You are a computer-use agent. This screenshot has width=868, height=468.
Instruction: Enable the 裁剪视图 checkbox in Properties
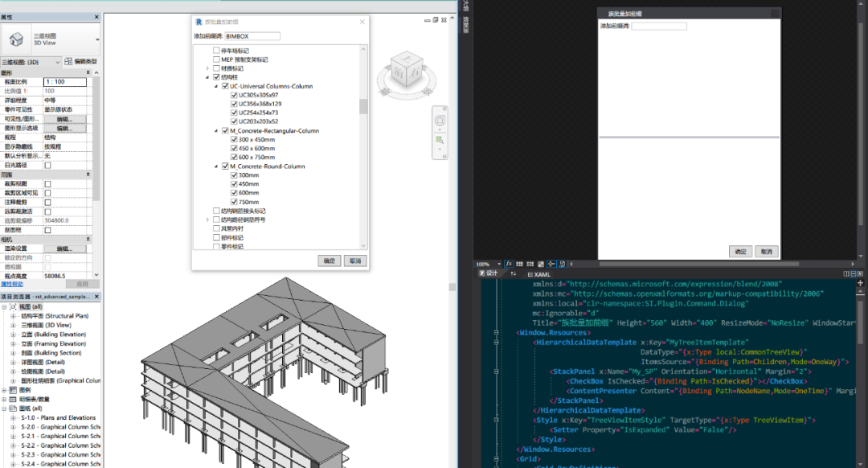click(48, 184)
